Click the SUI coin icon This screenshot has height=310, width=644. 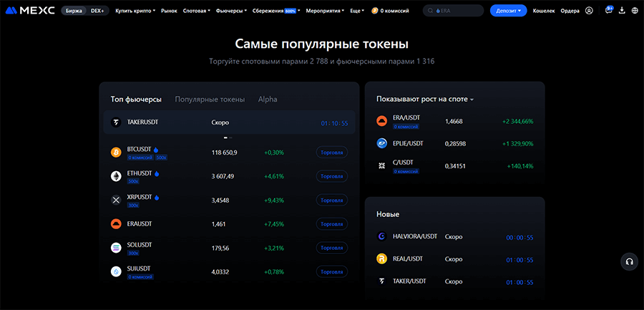(x=116, y=272)
